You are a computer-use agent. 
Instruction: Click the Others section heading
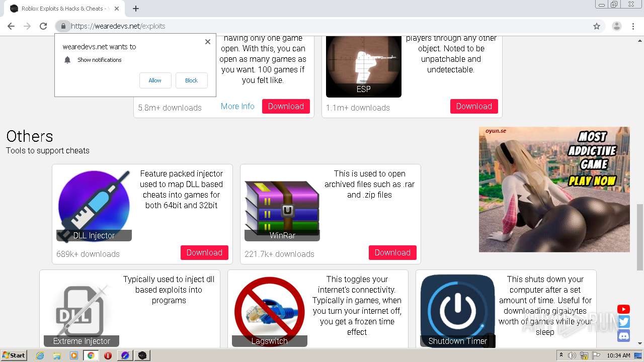click(30, 136)
